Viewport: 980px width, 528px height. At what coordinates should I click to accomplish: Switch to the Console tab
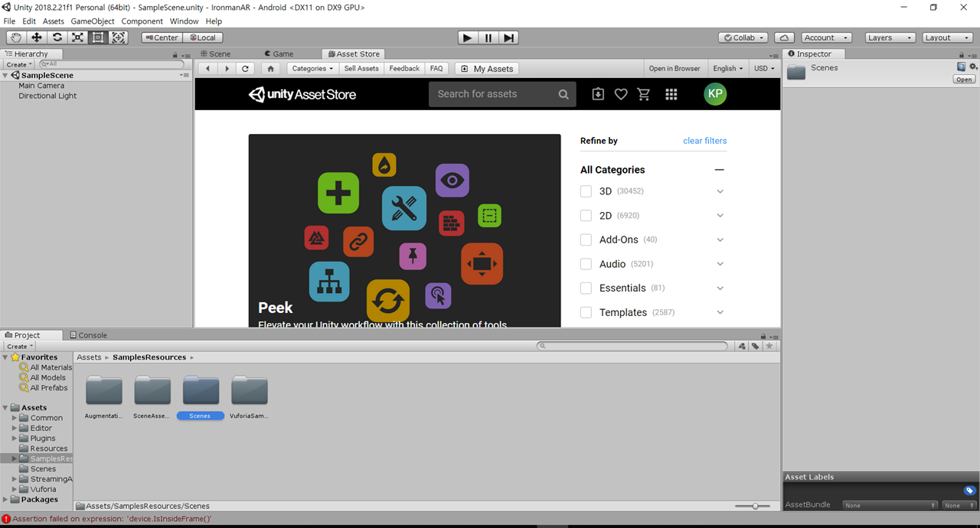coord(88,335)
